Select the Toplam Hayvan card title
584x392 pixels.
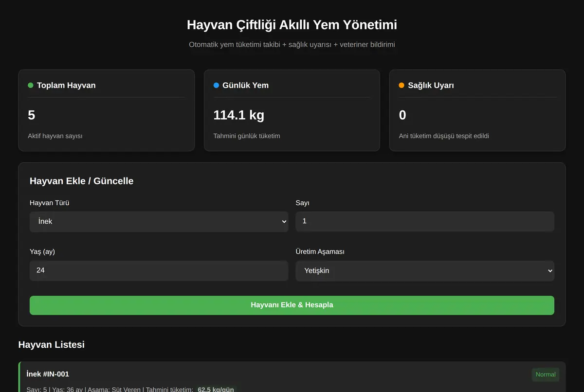click(x=66, y=85)
